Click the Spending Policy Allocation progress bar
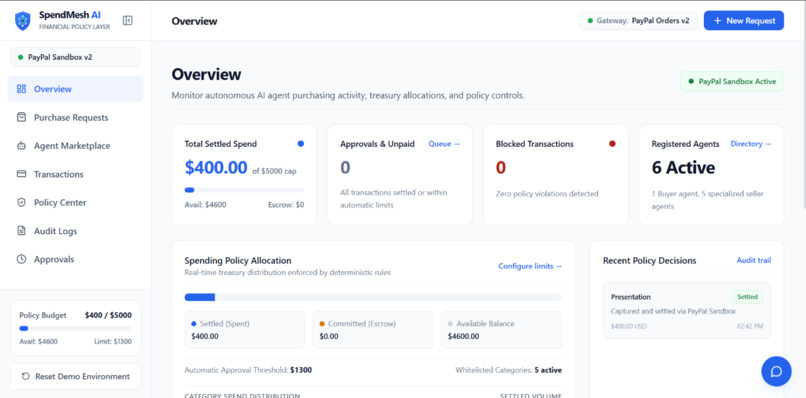 coord(373,297)
